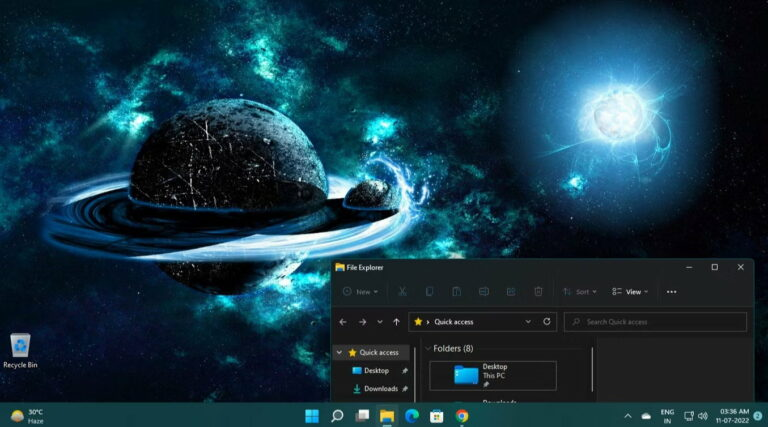768x427 pixels.
Task: Collapse the Folders (8) group
Action: [428, 349]
